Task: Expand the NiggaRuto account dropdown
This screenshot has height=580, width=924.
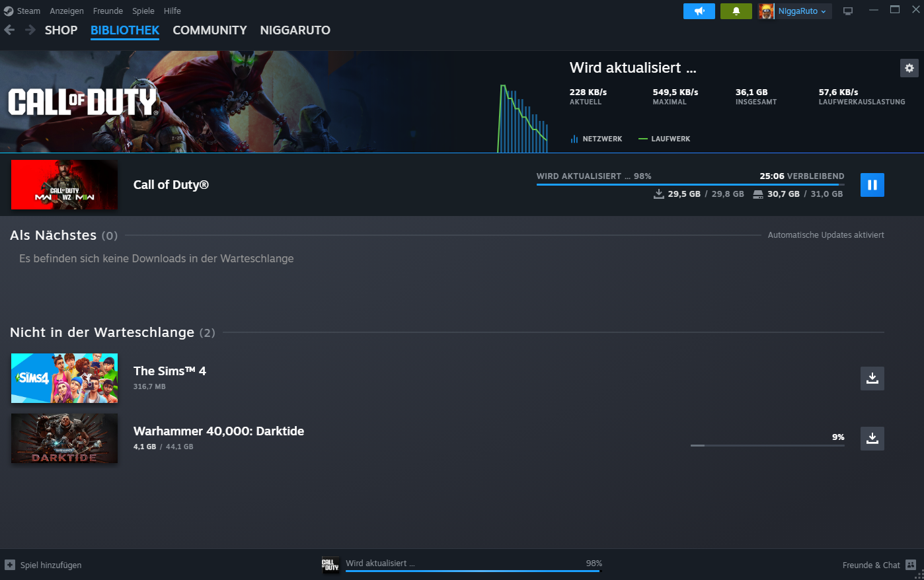Action: [802, 11]
